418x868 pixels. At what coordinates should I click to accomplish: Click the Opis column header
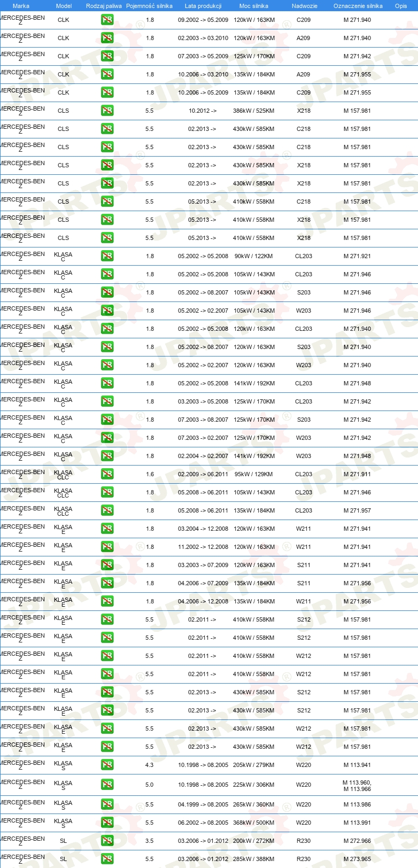401,6
